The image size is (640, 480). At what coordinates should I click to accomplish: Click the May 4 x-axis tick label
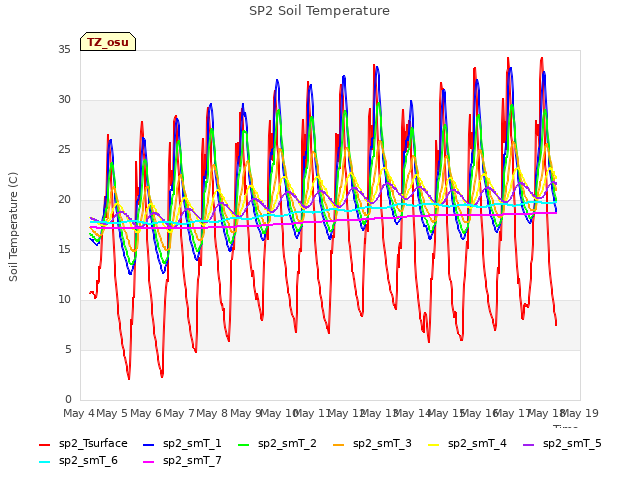coord(79,413)
